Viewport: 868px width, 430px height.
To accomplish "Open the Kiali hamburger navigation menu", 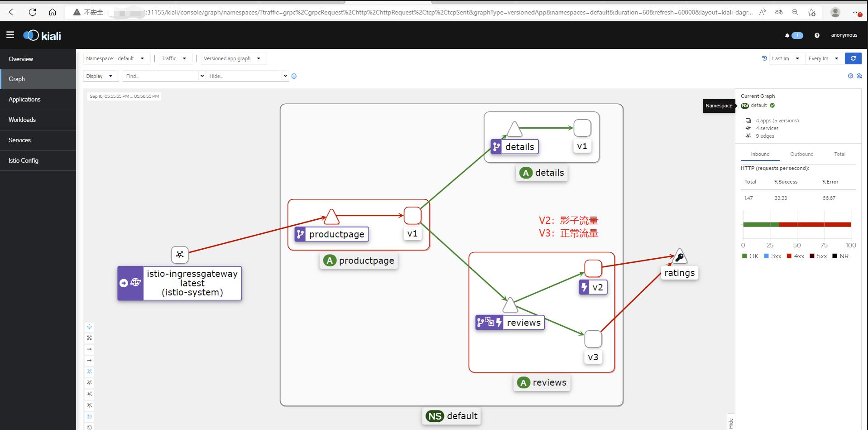I will [10, 35].
